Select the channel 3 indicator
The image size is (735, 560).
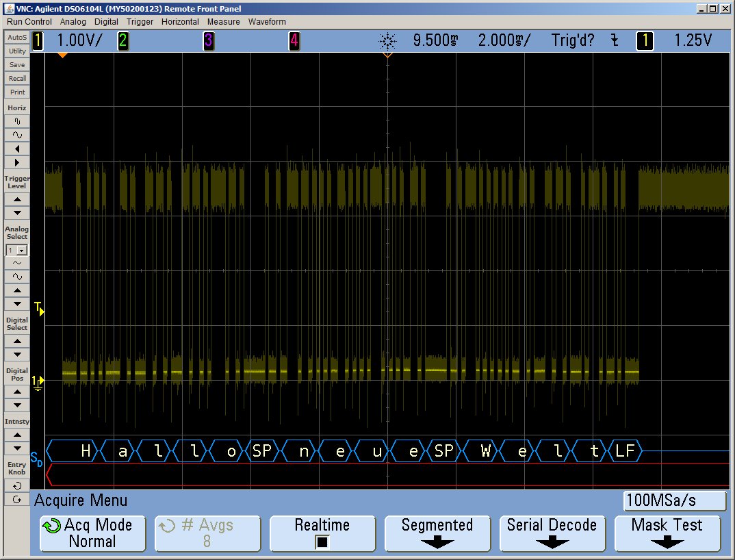(208, 41)
